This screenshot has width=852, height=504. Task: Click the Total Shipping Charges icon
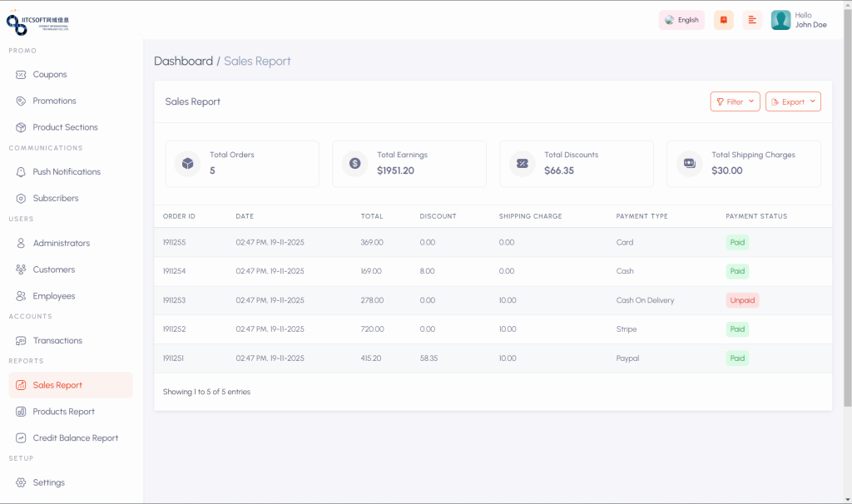(690, 163)
